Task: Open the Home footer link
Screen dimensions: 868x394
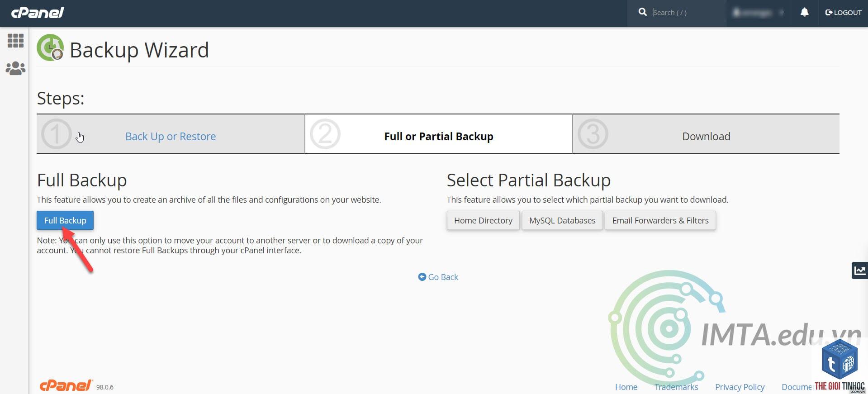Action: (x=626, y=387)
